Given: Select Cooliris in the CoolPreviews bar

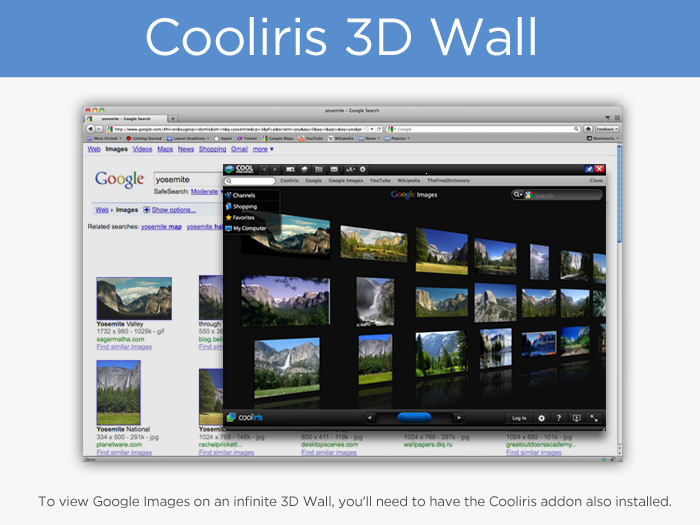Looking at the screenshot, I should 289,181.
